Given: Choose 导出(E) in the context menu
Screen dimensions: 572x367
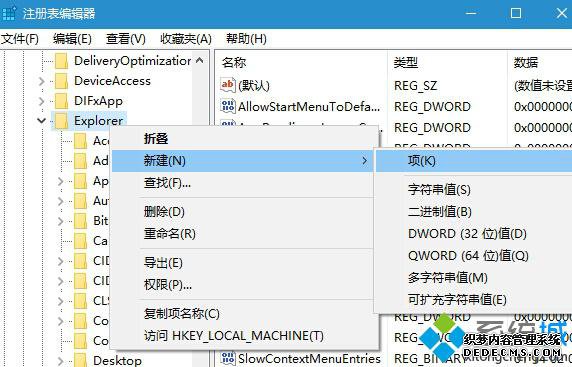Looking at the screenshot, I should 244,263.
